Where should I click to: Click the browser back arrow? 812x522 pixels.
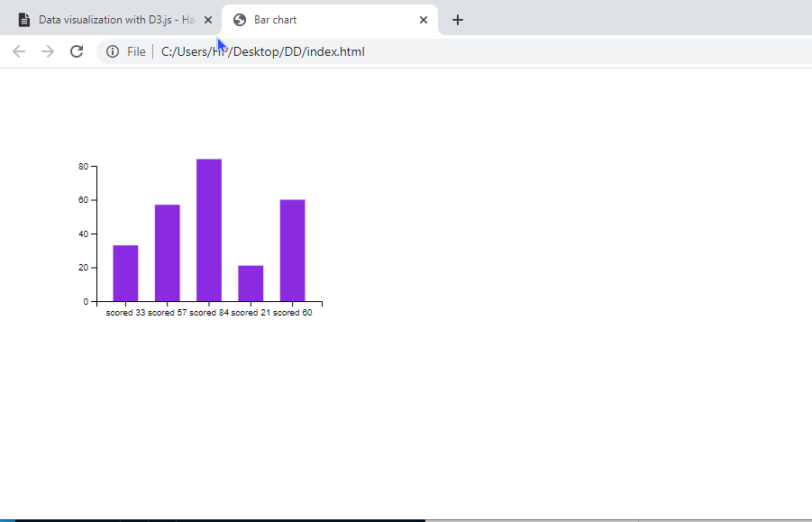click(x=19, y=51)
